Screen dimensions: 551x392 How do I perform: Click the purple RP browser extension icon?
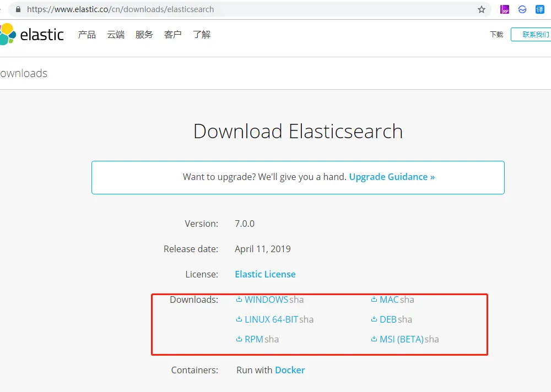tap(505, 9)
